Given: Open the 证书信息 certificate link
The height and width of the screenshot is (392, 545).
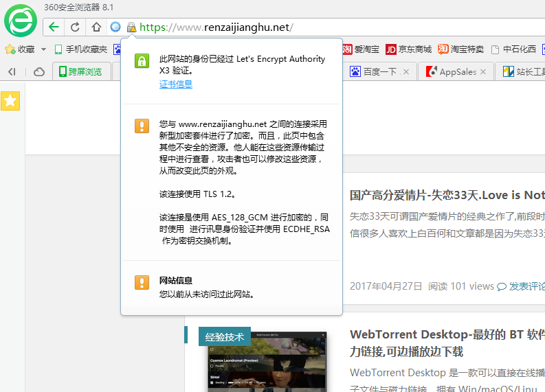Looking at the screenshot, I should (x=175, y=84).
